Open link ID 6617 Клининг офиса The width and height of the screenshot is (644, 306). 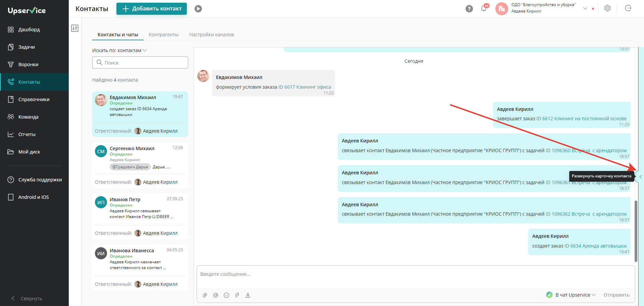point(305,87)
